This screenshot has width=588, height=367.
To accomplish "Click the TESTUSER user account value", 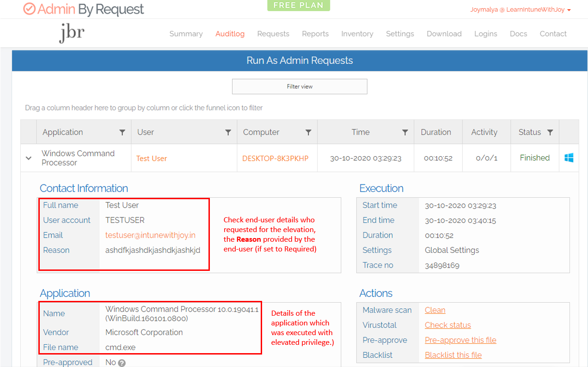I will [125, 220].
